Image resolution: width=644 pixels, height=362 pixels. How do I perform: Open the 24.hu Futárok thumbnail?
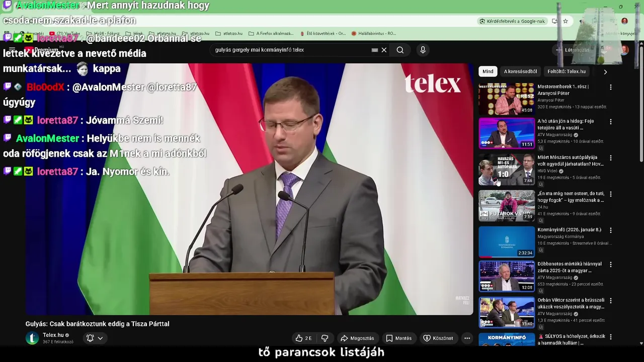coord(507,206)
